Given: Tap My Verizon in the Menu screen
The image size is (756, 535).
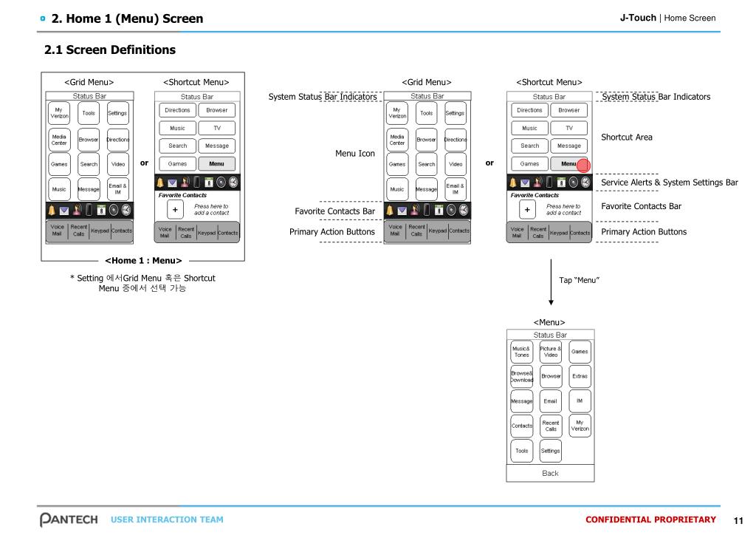Looking at the screenshot, I should click(x=580, y=426).
